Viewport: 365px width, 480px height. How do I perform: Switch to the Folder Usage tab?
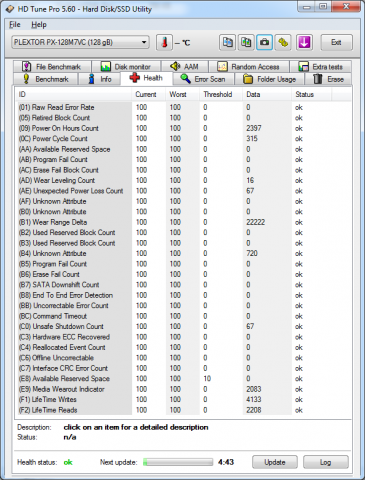click(x=270, y=79)
